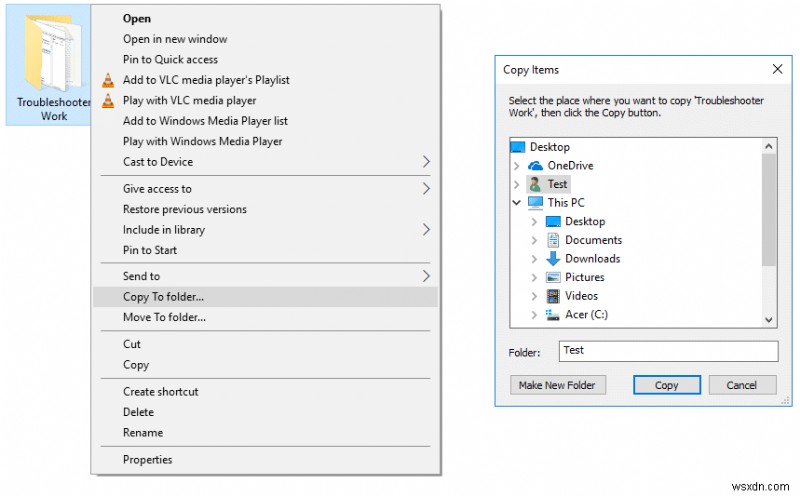Open the Send to submenu
The image size is (800, 496).
pos(265,276)
